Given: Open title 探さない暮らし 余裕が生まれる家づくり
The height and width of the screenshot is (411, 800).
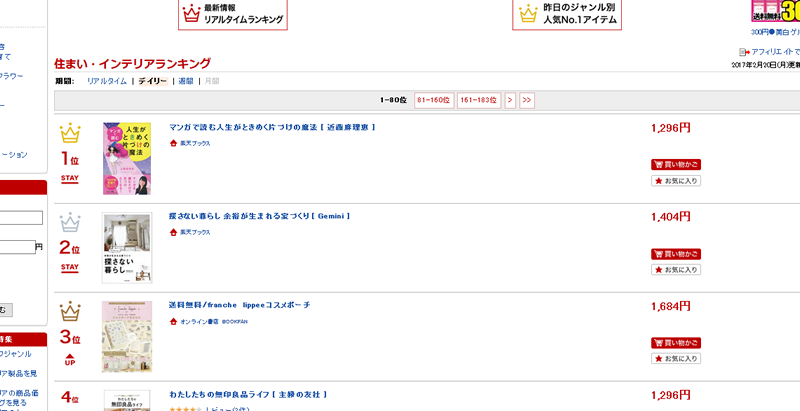Looking at the screenshot, I should (260, 216).
